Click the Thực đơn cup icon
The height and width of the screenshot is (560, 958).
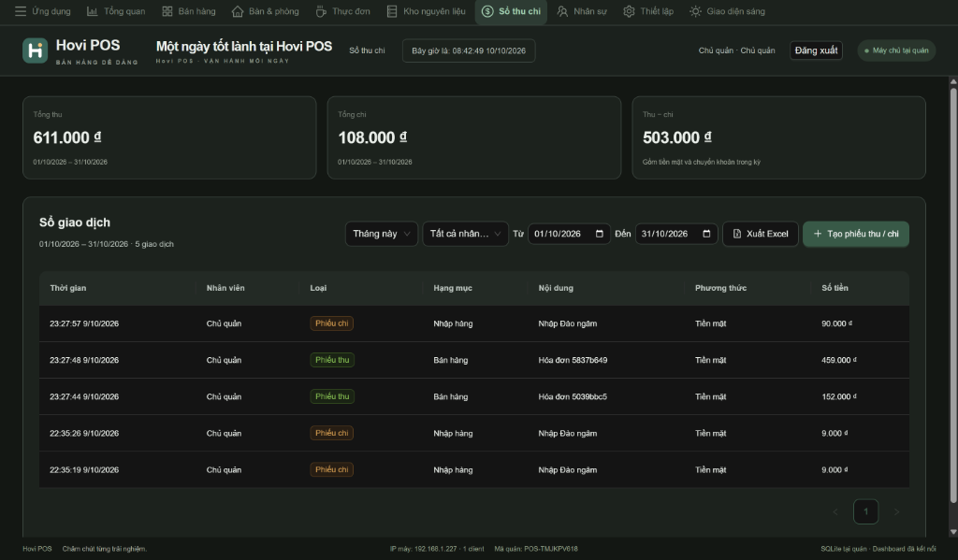point(321,11)
